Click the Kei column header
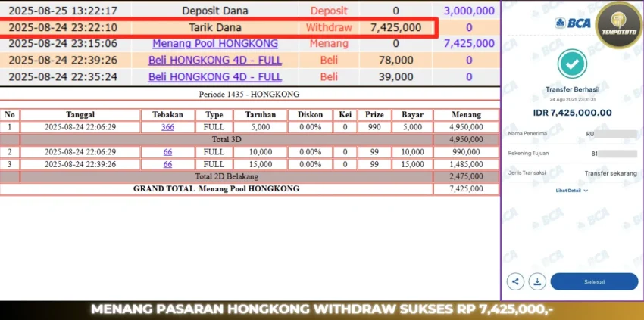The image size is (644, 320). (345, 115)
